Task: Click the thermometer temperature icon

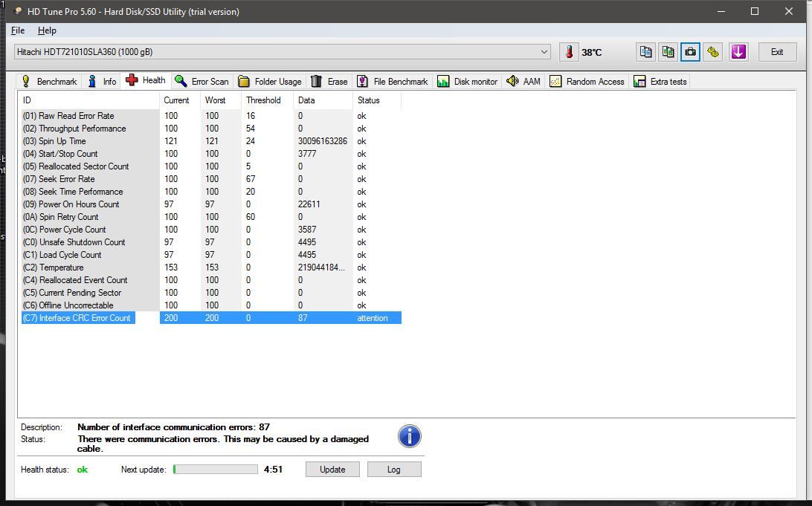Action: tap(569, 52)
